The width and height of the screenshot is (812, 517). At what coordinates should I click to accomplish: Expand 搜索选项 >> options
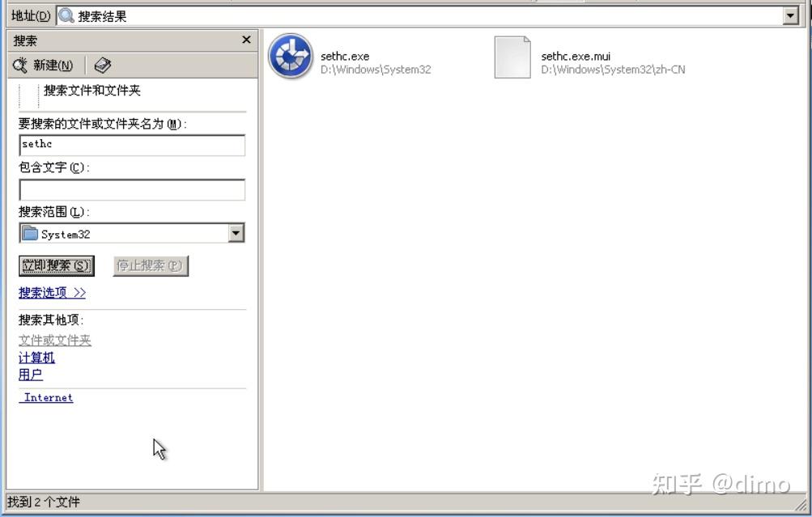(53, 293)
